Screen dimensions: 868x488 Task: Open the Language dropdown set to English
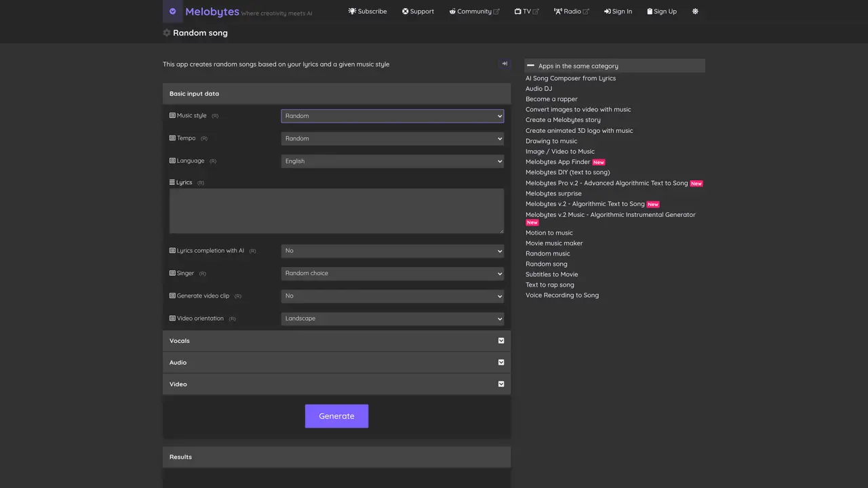point(393,161)
